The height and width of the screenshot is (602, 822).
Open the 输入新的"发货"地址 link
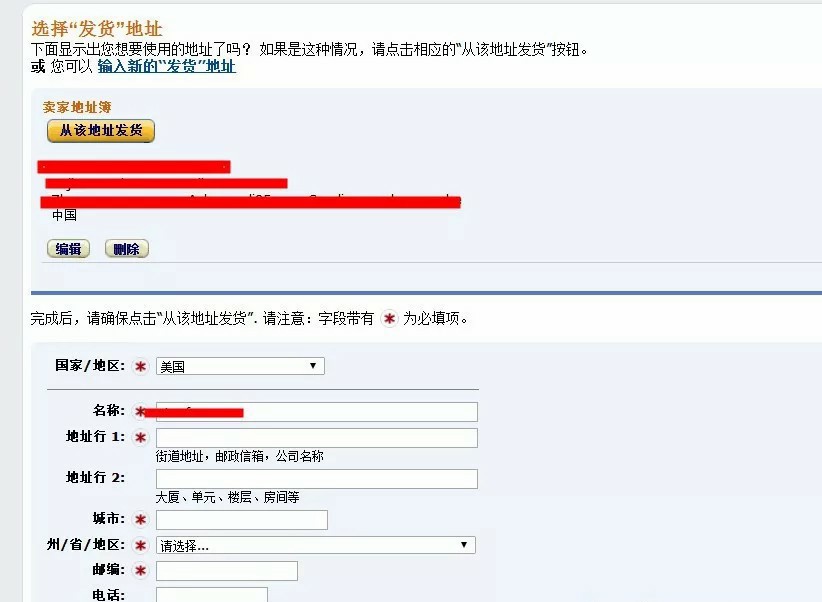click(x=167, y=67)
